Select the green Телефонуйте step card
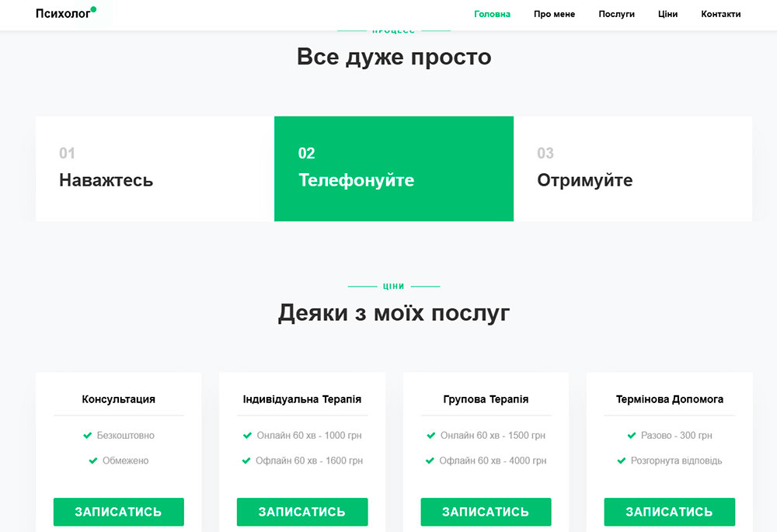Screen dimensions: 777x532 point(393,169)
